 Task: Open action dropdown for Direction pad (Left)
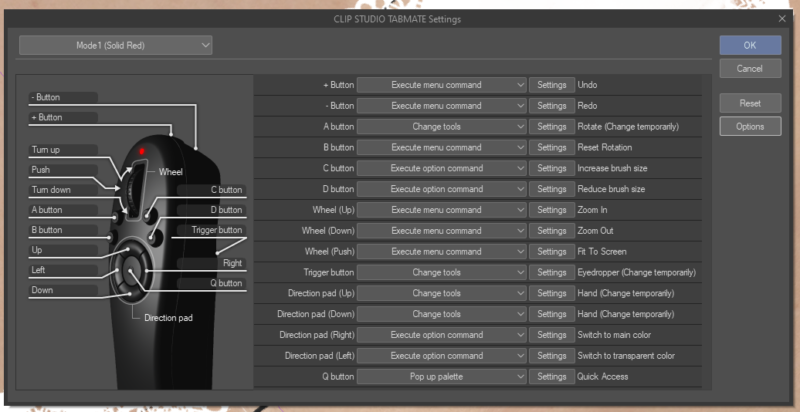pos(441,356)
